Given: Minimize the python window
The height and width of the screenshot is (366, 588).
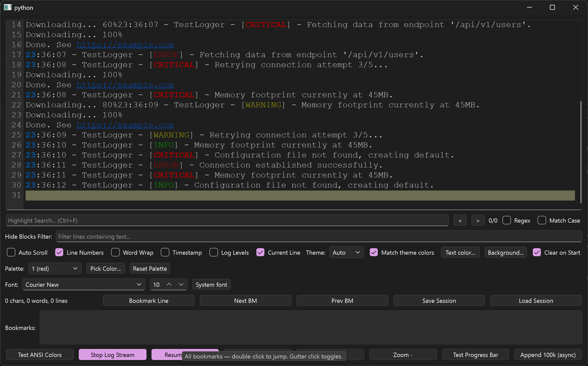Looking at the screenshot, I should 530,8.
